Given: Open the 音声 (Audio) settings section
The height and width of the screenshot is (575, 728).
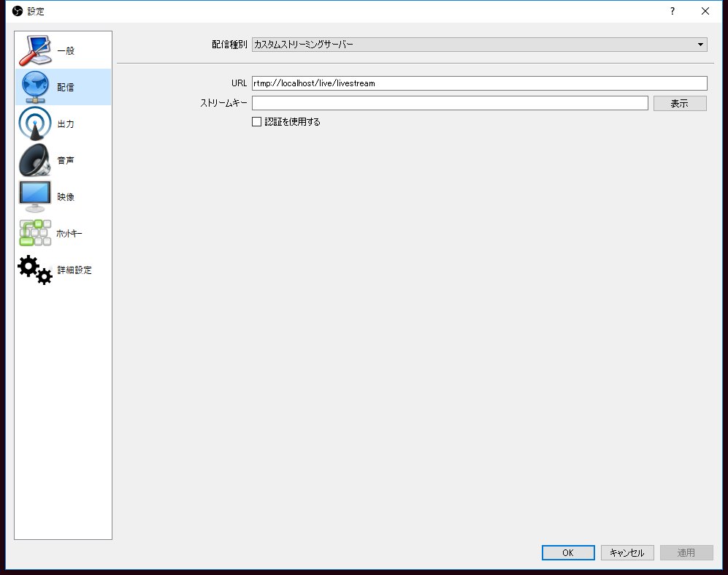Looking at the screenshot, I should (63, 160).
